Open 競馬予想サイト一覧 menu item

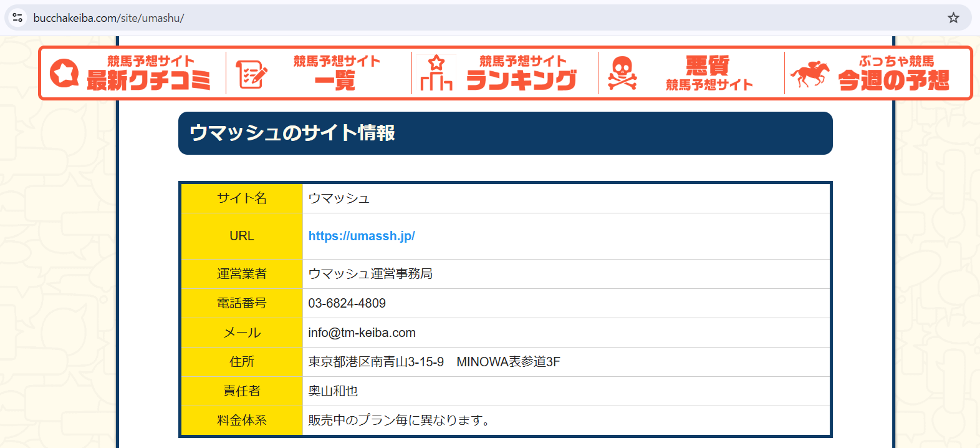[319, 73]
